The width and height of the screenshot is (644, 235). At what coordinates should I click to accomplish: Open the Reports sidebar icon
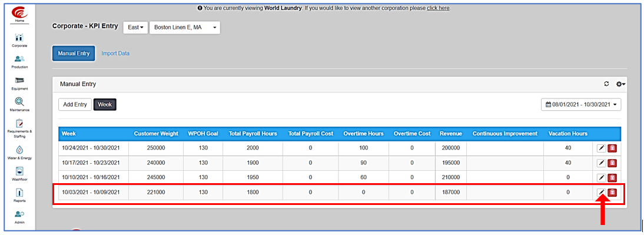(x=19, y=196)
